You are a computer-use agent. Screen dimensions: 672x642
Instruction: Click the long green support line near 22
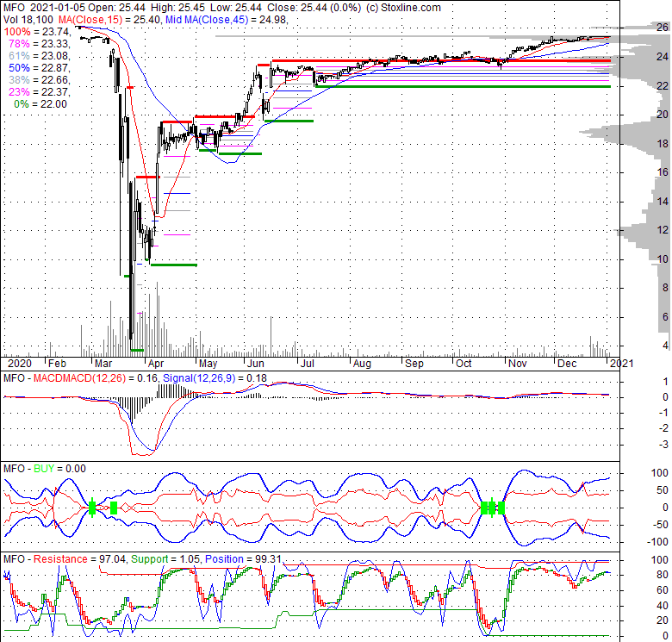pos(463,86)
